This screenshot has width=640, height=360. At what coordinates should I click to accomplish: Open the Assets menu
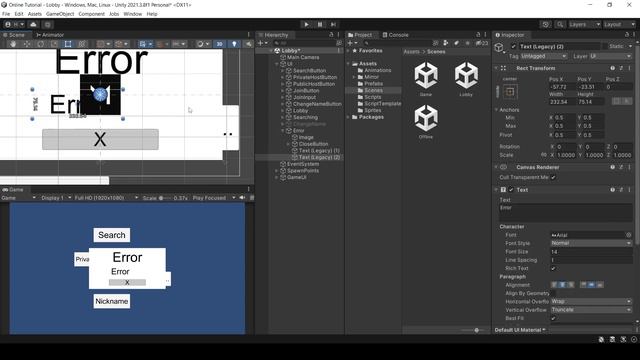pyautogui.click(x=35, y=14)
